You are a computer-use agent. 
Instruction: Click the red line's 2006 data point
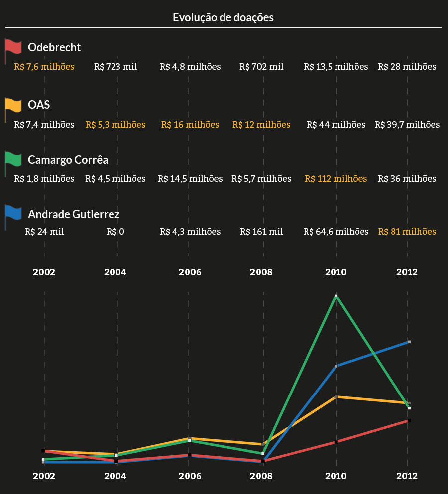pyautogui.click(x=190, y=455)
